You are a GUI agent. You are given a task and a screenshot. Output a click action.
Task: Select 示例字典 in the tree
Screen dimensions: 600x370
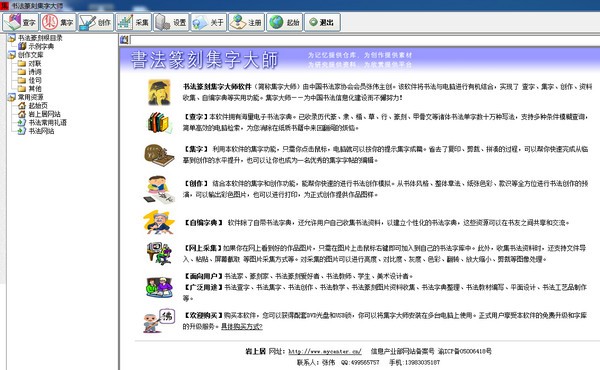pos(41,46)
